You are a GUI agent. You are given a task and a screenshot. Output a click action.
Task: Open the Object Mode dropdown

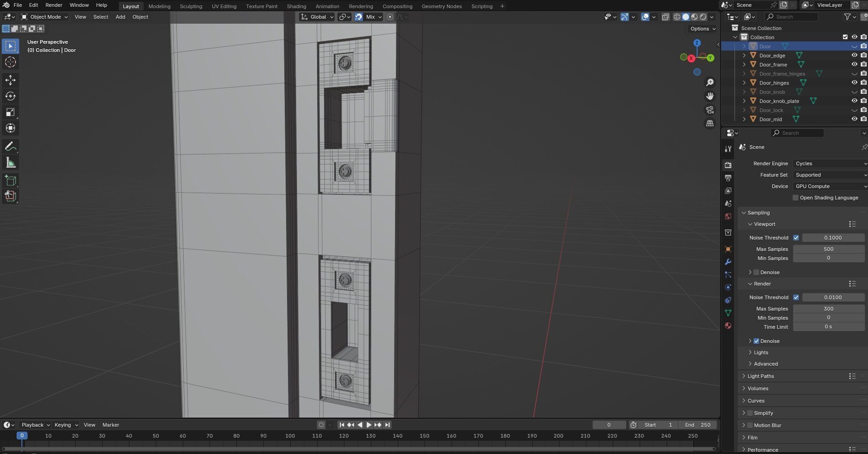tap(45, 17)
